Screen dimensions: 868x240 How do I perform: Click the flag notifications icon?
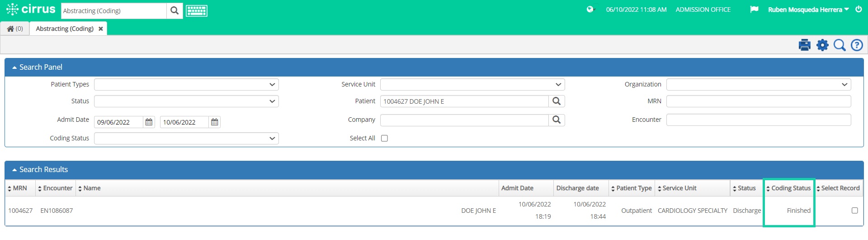[754, 10]
